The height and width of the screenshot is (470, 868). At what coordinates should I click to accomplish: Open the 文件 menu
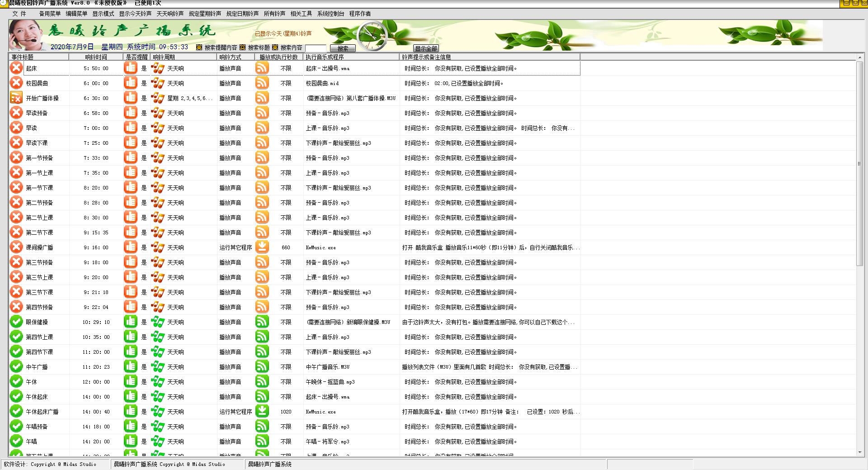pos(19,14)
